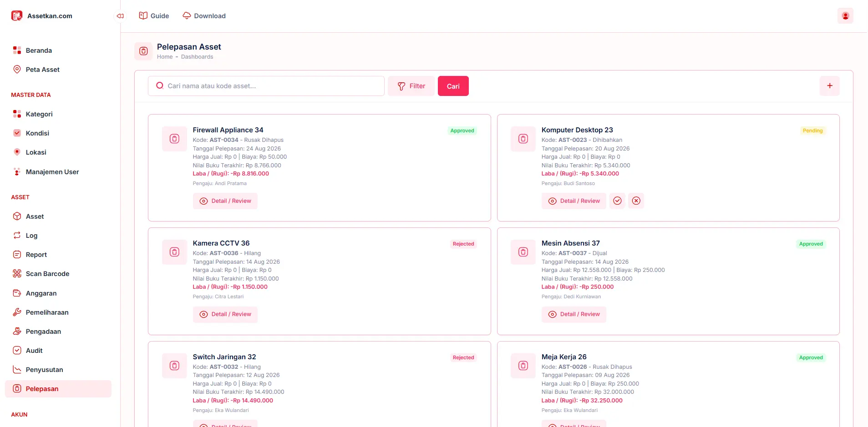Click the search magnifier icon
This screenshot has width=868, height=427.
pos(160,85)
